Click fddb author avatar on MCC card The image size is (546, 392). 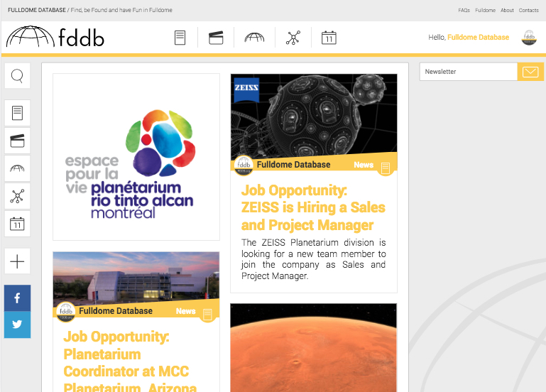click(x=66, y=311)
